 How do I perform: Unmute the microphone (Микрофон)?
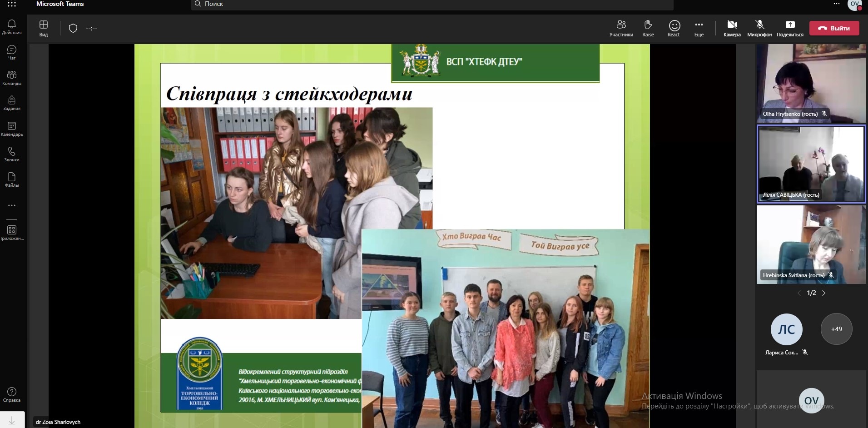coord(759,28)
